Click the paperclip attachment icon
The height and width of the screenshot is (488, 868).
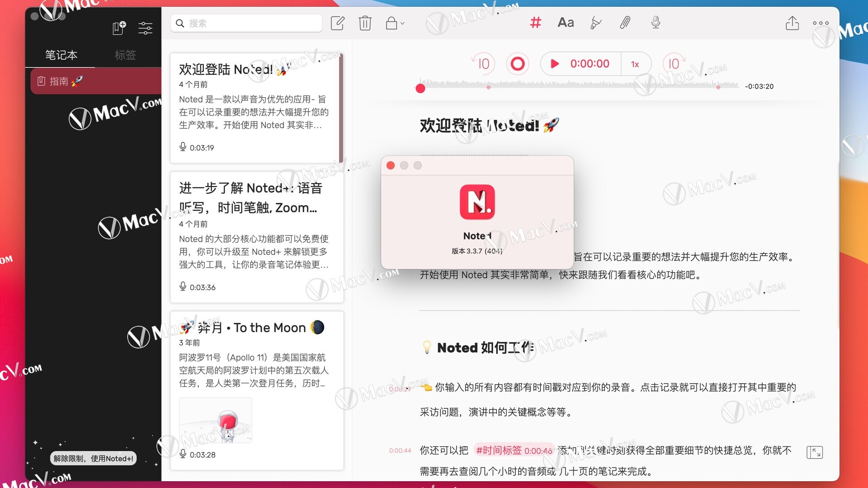[x=625, y=23]
